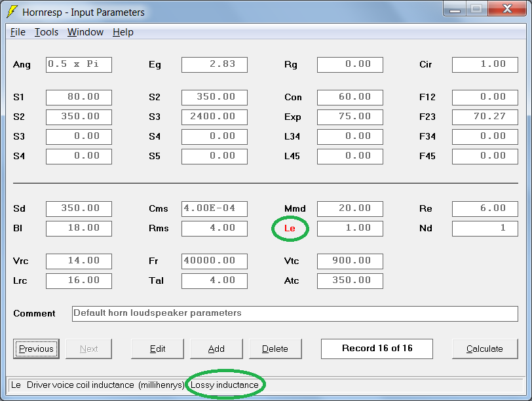
Task: Select the S2 field in the Exp row
Action: click(x=79, y=117)
